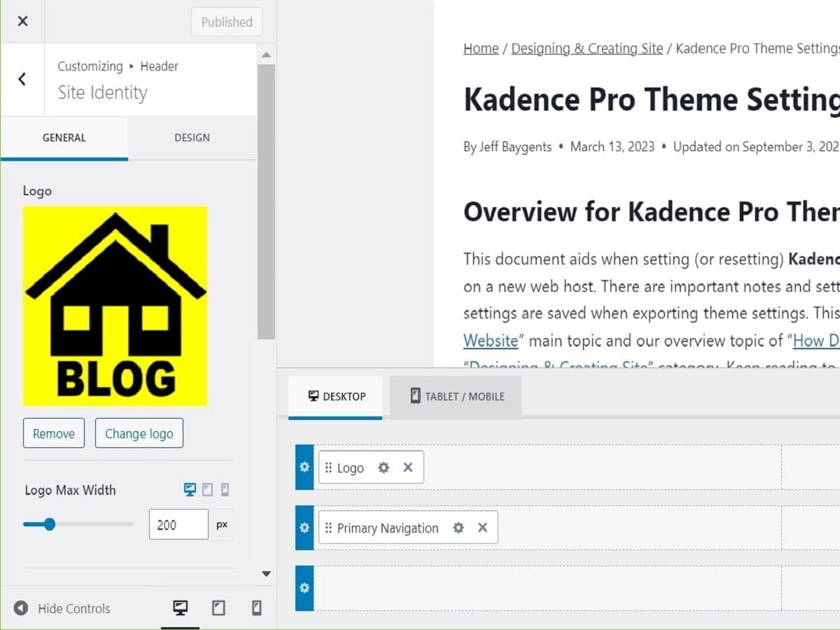Open the Home link in the preview
This screenshot has height=630, width=840.
480,48
